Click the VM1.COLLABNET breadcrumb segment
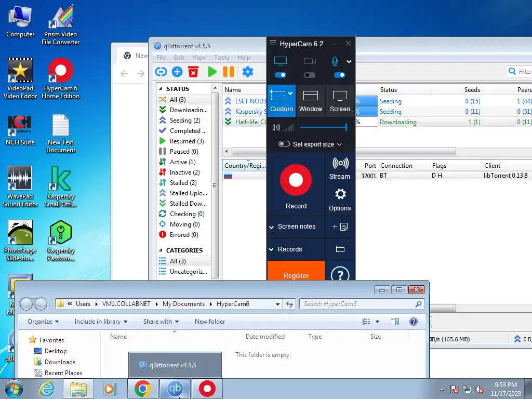 pyautogui.click(x=126, y=304)
